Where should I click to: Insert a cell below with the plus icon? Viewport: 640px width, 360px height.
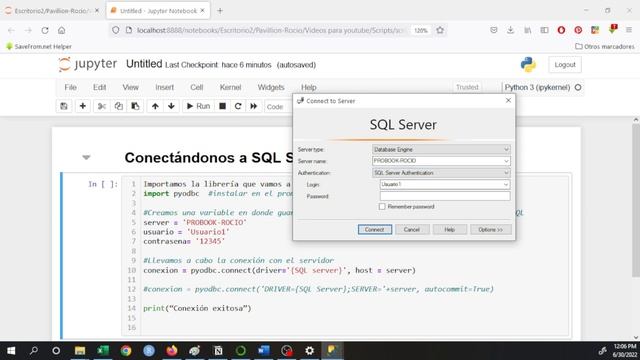82,106
